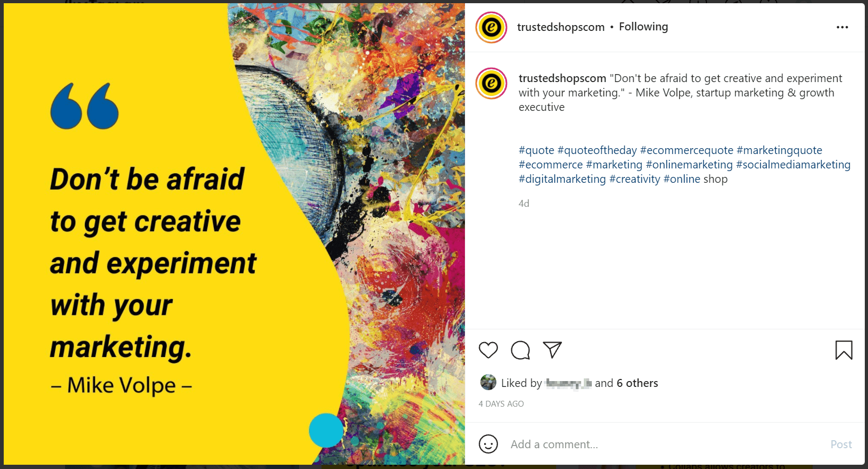Click the liker's small avatar thumbnail
The height and width of the screenshot is (469, 868).
click(x=488, y=382)
